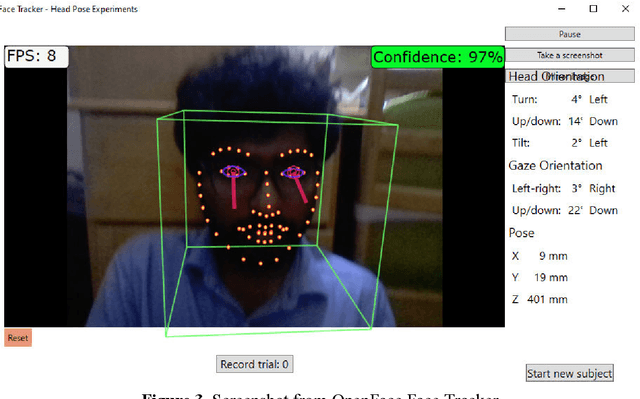640x399 pixels.
Task: Click Start new subject button
Action: (569, 373)
